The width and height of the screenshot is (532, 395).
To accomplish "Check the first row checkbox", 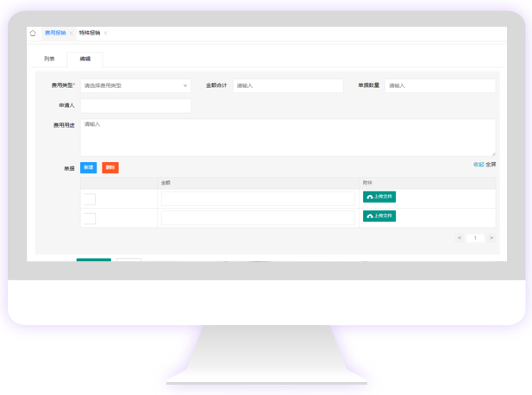I will pyautogui.click(x=90, y=199).
